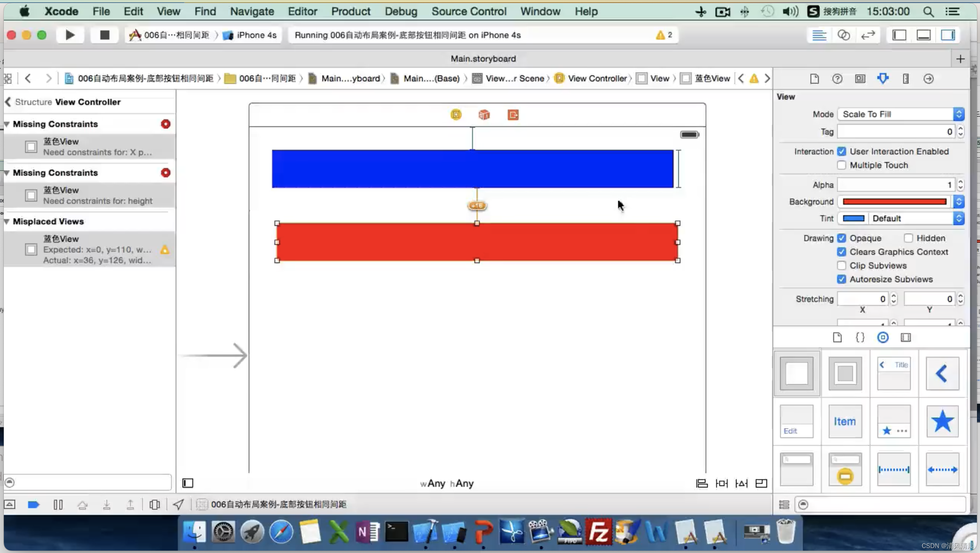980x553 pixels.
Task: Click the Size Inspector icon in right panel
Action: (x=906, y=79)
